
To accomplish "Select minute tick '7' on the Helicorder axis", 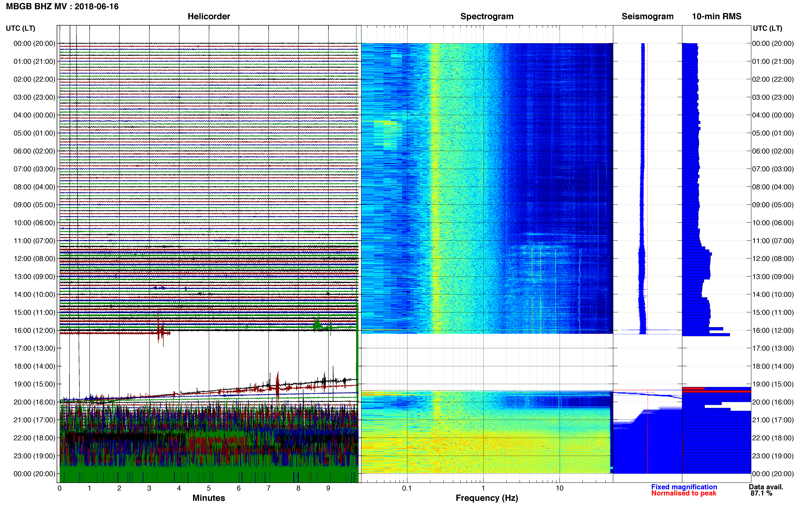I will click(269, 488).
